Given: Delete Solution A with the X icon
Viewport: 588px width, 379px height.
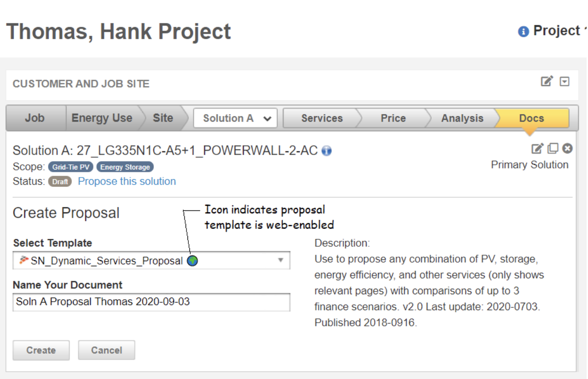Looking at the screenshot, I should [567, 149].
